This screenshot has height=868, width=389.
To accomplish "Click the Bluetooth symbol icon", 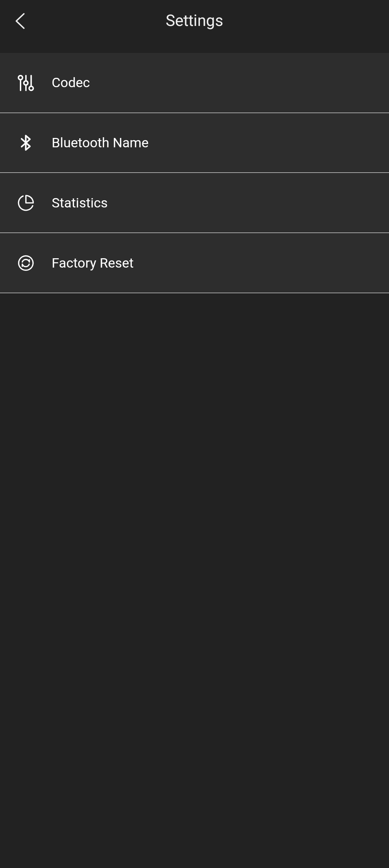I will pyautogui.click(x=26, y=143).
